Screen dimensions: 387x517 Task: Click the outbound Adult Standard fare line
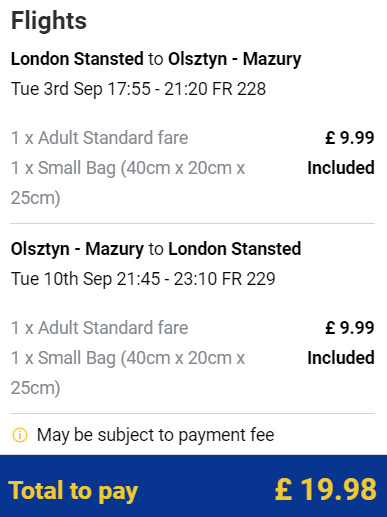99,138
